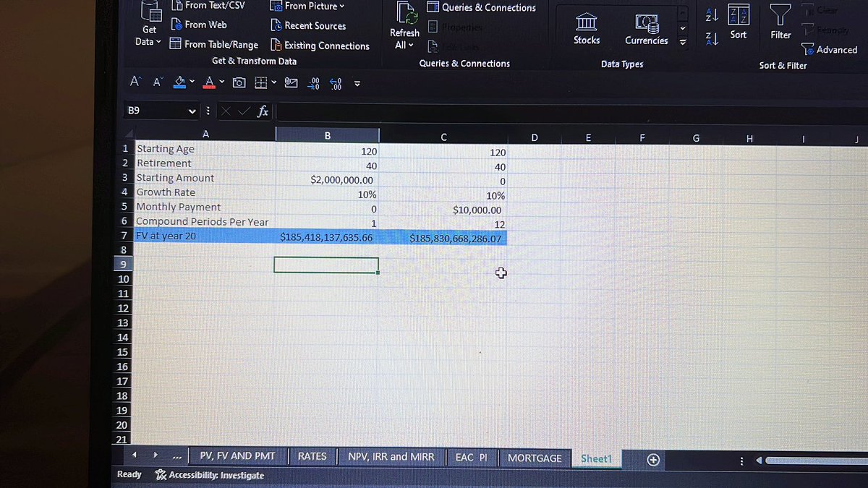Click the Name Box showing B9

[156, 111]
